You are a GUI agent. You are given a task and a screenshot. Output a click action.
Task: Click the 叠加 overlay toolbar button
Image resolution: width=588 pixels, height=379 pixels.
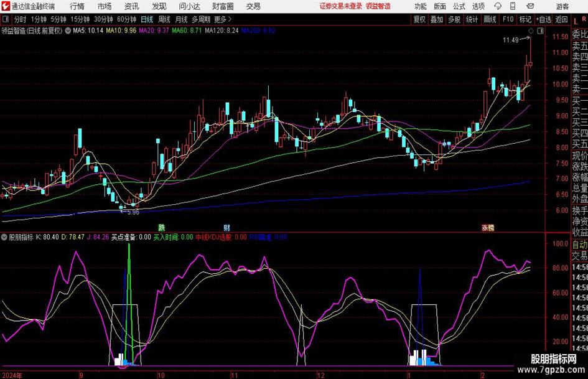coord(437,19)
